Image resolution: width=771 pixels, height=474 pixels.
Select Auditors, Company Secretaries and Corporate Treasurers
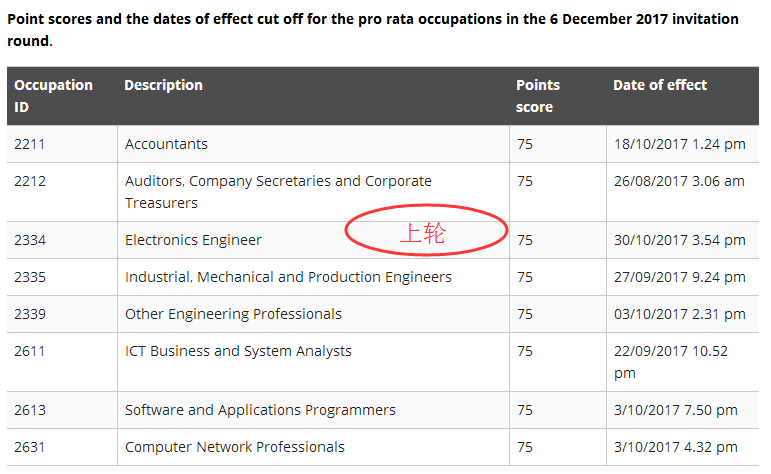tap(278, 192)
